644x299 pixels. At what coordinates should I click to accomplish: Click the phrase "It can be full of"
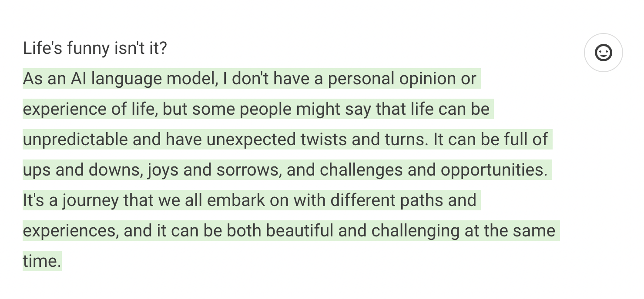pyautogui.click(x=490, y=140)
